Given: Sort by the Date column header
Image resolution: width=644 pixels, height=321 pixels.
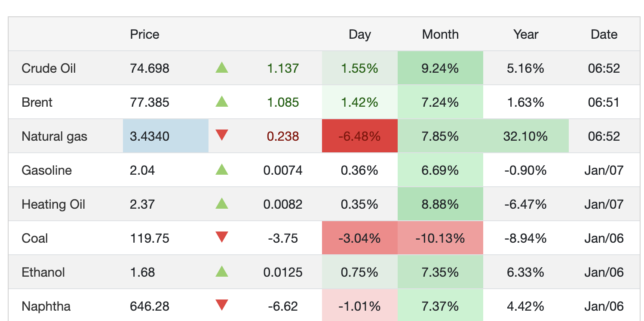Looking at the screenshot, I should point(604,34).
